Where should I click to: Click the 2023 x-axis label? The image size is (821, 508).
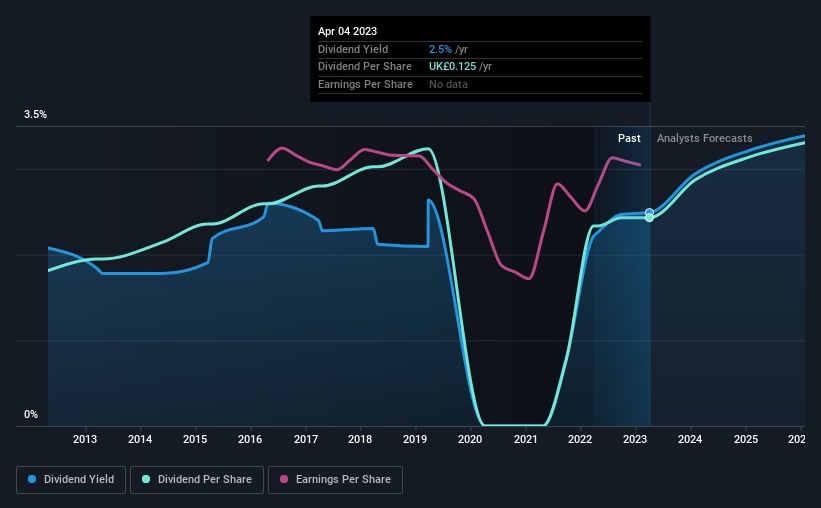[x=635, y=439]
